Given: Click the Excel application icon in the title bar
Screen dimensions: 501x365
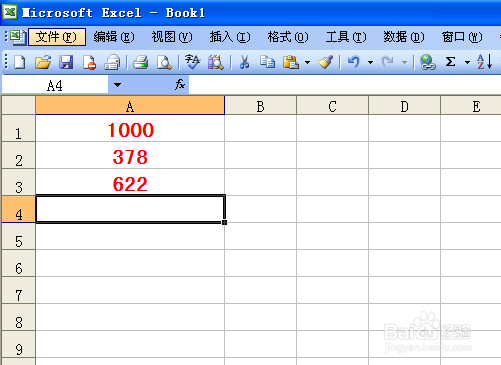Looking at the screenshot, I should pyautogui.click(x=10, y=12).
